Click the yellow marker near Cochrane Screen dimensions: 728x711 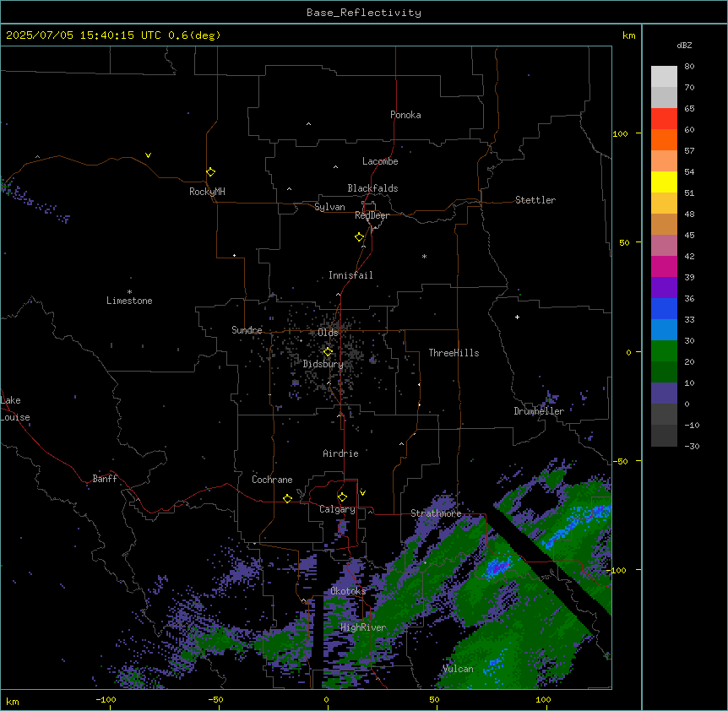287,498
